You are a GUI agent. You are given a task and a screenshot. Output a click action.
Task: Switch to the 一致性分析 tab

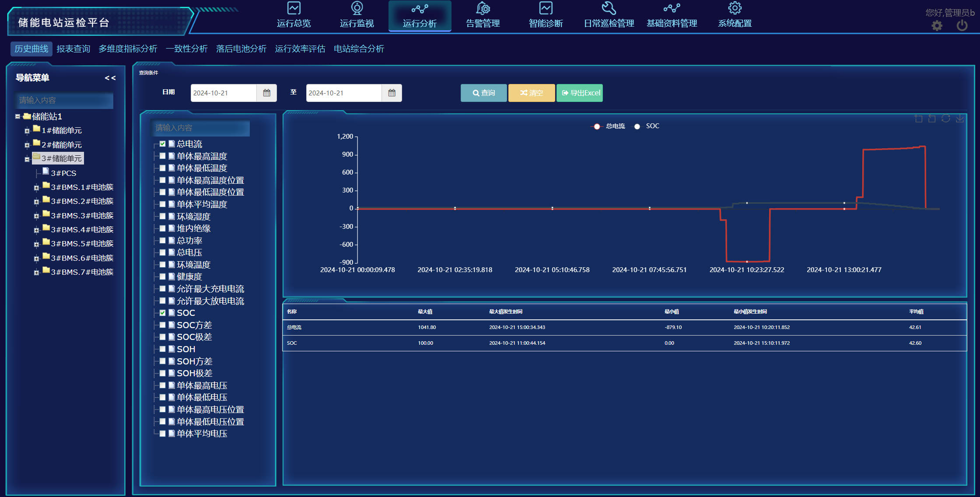(x=187, y=49)
